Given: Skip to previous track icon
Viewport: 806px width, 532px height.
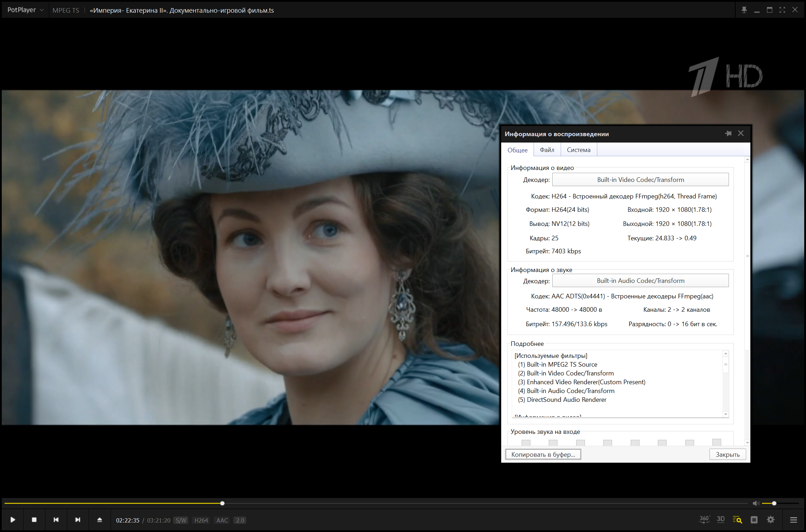Looking at the screenshot, I should click(x=56, y=520).
